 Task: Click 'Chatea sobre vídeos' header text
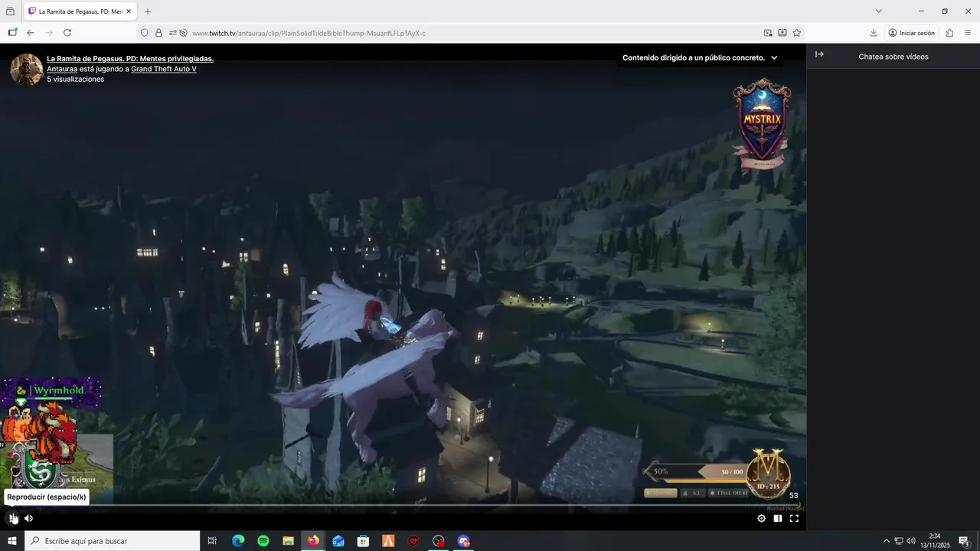tap(893, 57)
